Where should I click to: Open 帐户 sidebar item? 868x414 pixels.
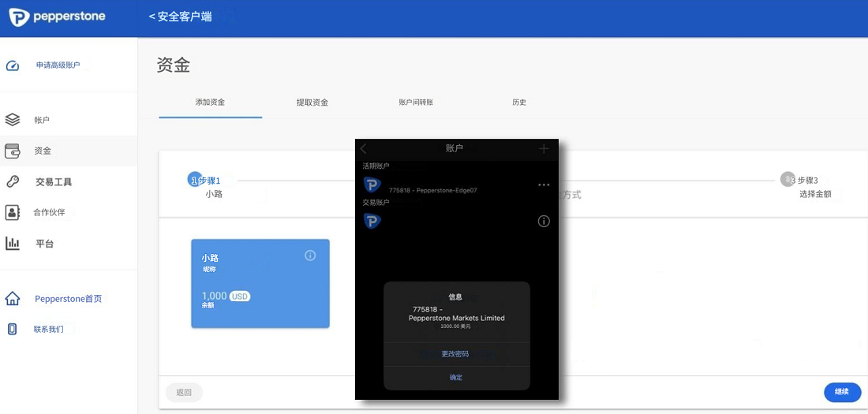[x=42, y=120]
